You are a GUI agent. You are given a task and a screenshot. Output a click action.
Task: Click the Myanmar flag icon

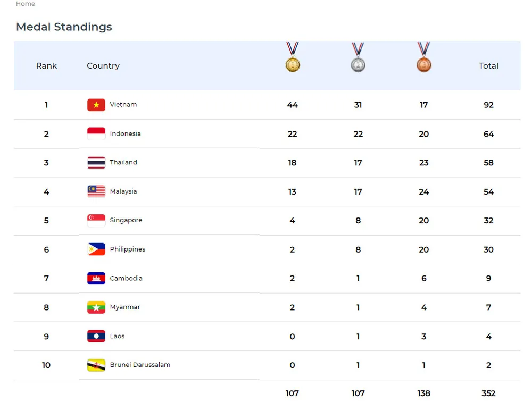(96, 307)
